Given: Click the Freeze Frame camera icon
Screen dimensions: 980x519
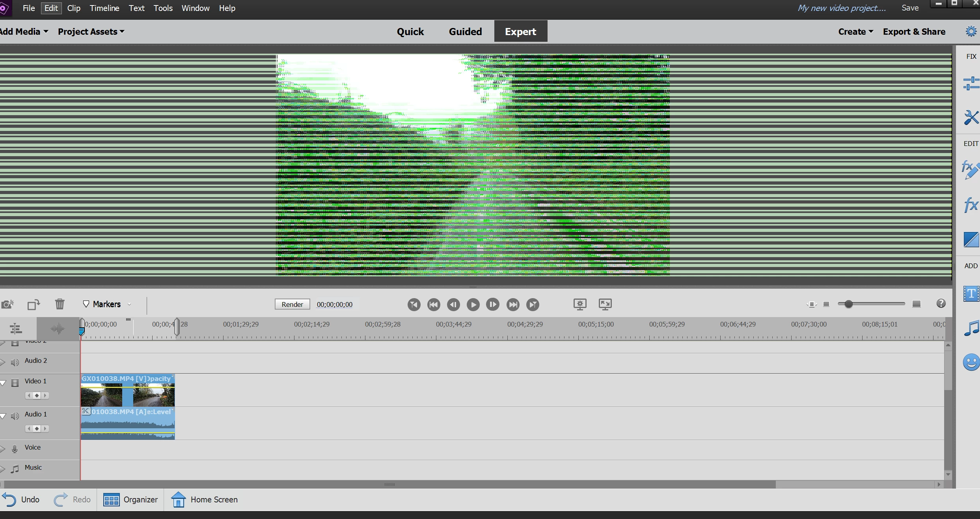Looking at the screenshot, I should (x=7, y=304).
